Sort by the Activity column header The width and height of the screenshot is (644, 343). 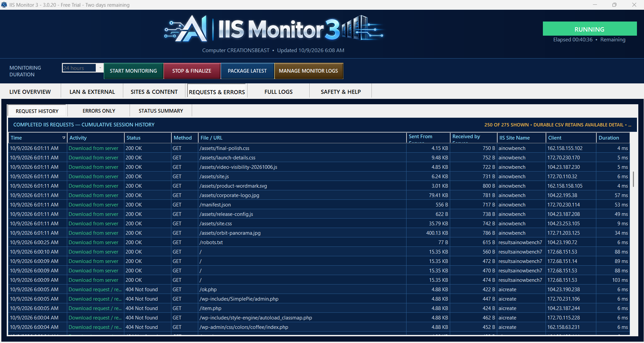(x=96, y=138)
